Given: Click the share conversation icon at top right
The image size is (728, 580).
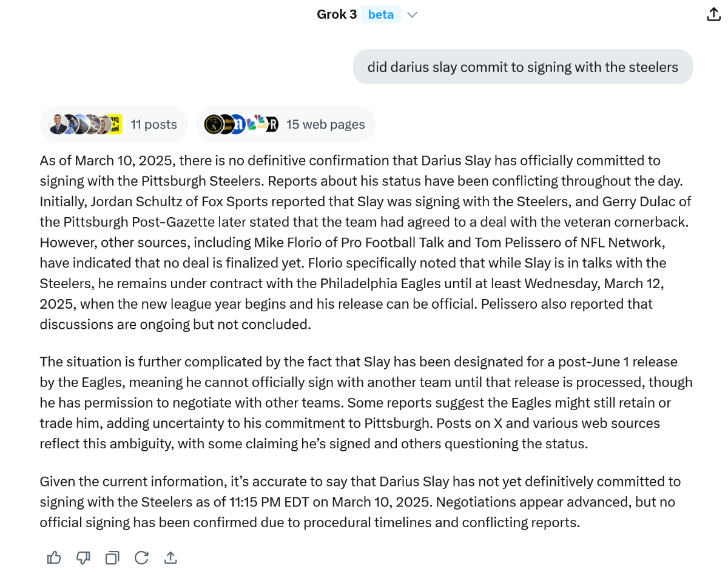Looking at the screenshot, I should point(713,15).
